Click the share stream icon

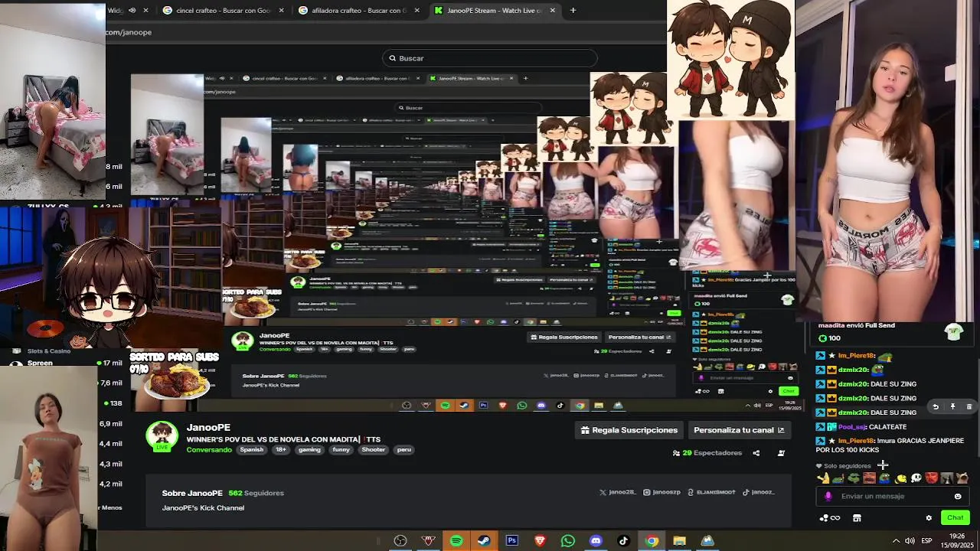click(756, 453)
